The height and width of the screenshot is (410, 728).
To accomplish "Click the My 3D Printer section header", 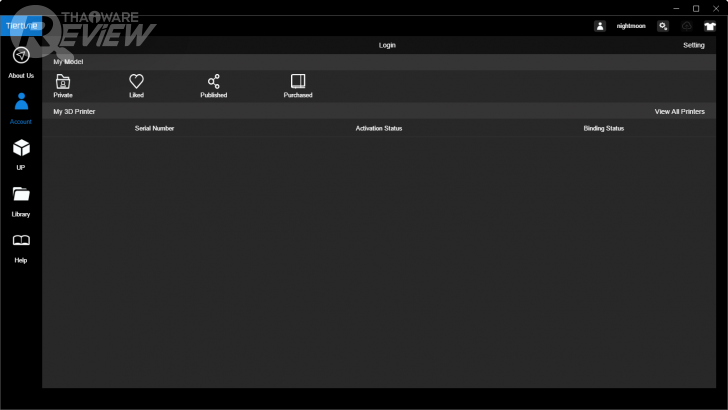I will point(74,111).
